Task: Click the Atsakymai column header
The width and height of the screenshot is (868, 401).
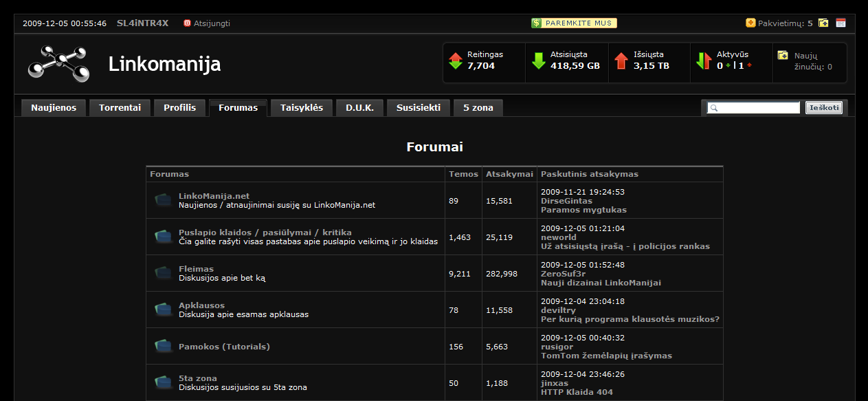Action: pos(509,174)
